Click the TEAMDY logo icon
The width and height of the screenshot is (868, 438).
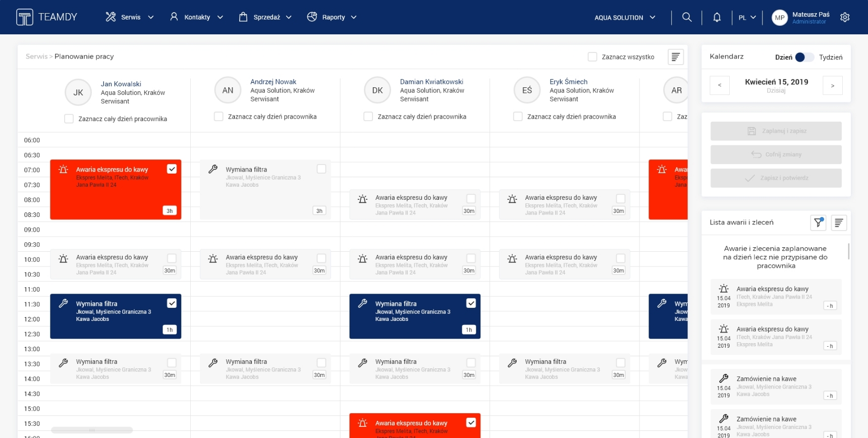click(24, 17)
